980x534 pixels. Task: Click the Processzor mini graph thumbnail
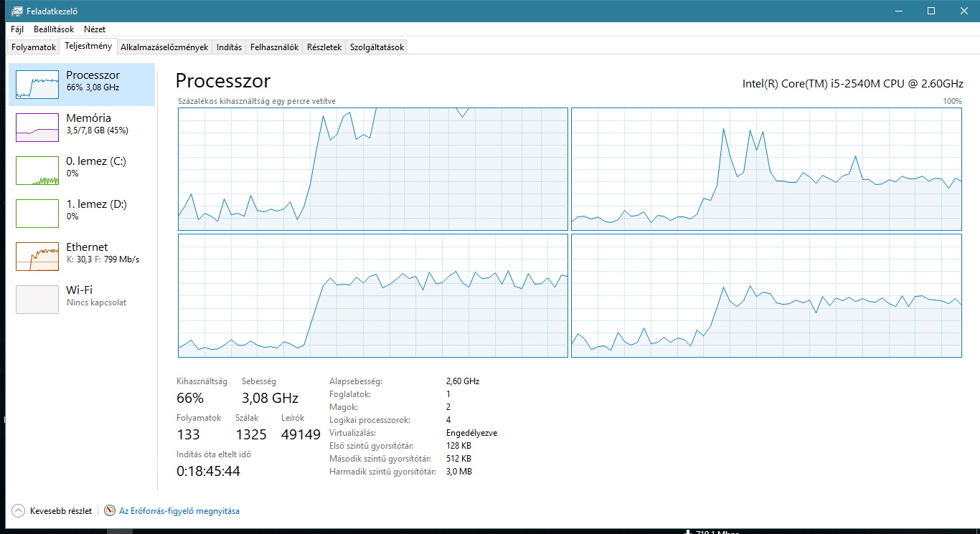pos(37,85)
